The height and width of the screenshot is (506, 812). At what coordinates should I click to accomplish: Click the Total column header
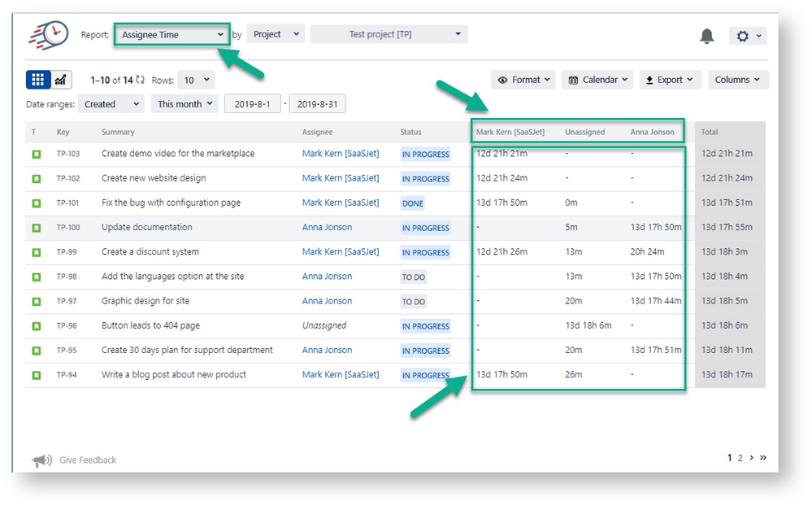click(x=709, y=133)
